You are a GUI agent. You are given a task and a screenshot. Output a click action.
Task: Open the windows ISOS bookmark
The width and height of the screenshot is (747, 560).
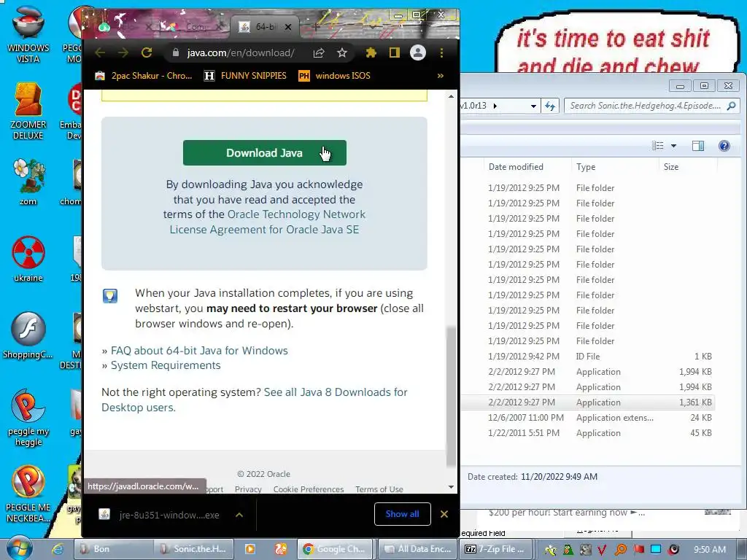click(x=334, y=76)
